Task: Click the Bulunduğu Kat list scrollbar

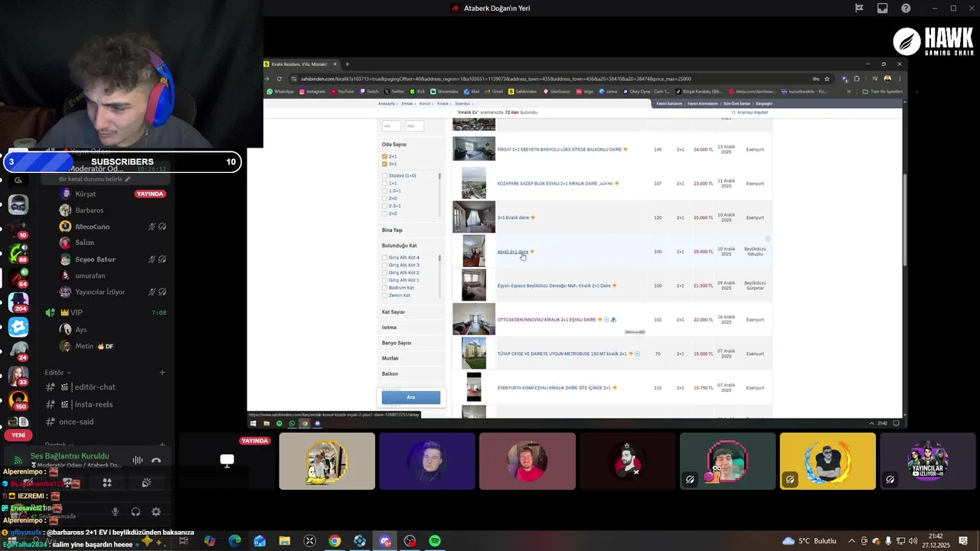Action: pyautogui.click(x=439, y=259)
